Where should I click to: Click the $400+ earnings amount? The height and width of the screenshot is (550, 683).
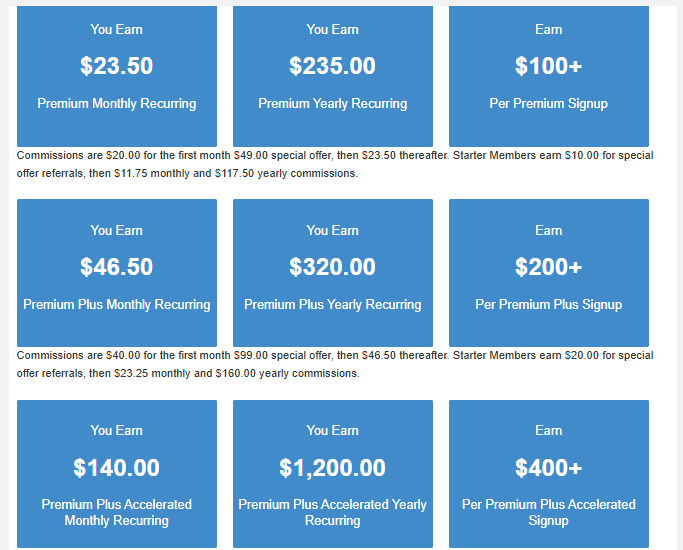click(x=548, y=467)
